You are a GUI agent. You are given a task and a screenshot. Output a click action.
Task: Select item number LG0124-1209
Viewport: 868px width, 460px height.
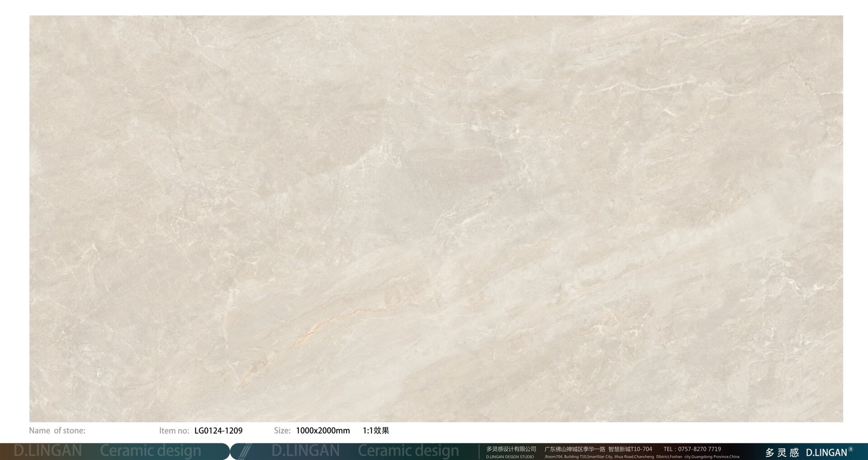pyautogui.click(x=218, y=431)
